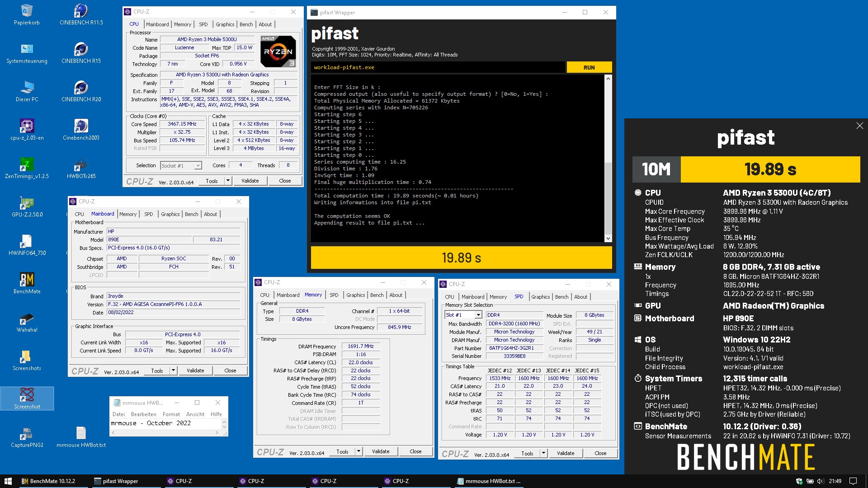868x488 pixels.
Task: Click scroll down arrow in pifast console
Action: 608,238
